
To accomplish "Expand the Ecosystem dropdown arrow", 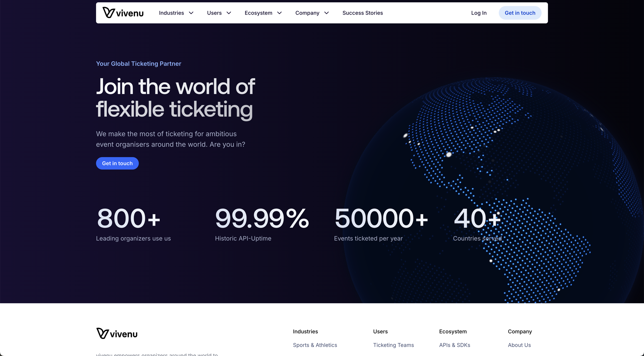I will click(279, 13).
